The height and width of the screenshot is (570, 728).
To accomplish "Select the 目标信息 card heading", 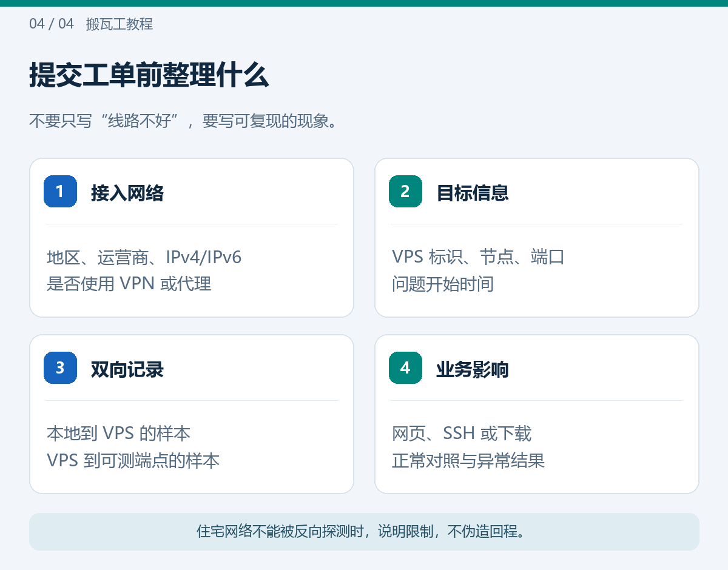I will pos(473,193).
